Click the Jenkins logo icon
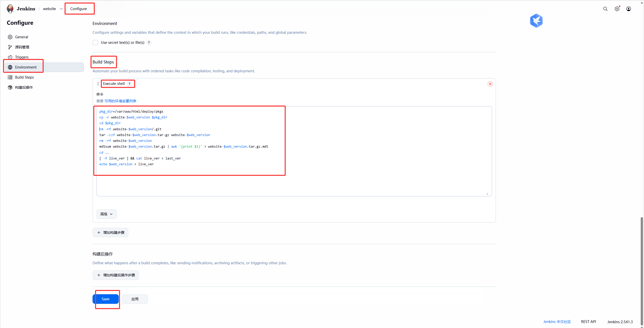Image resolution: width=644 pixels, height=328 pixels. click(x=10, y=9)
